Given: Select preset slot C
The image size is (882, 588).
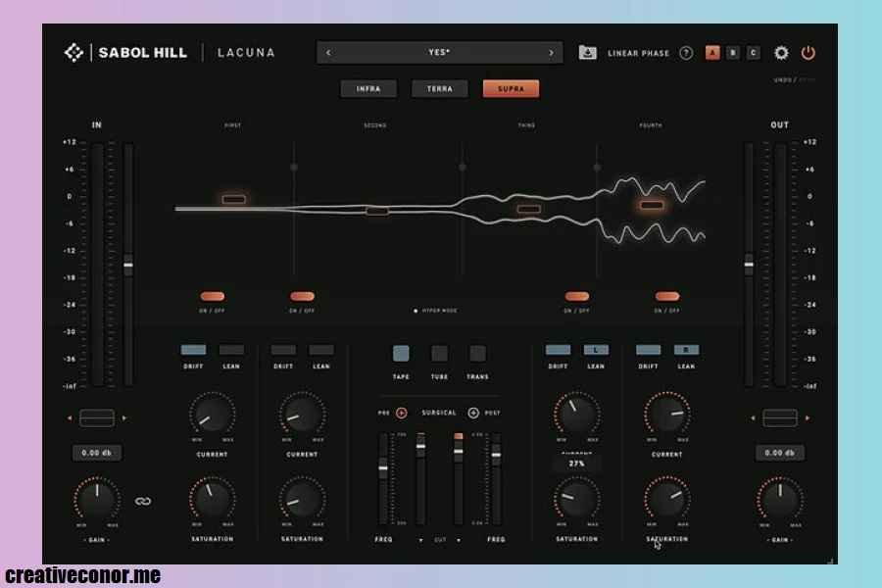Looking at the screenshot, I should coord(754,53).
